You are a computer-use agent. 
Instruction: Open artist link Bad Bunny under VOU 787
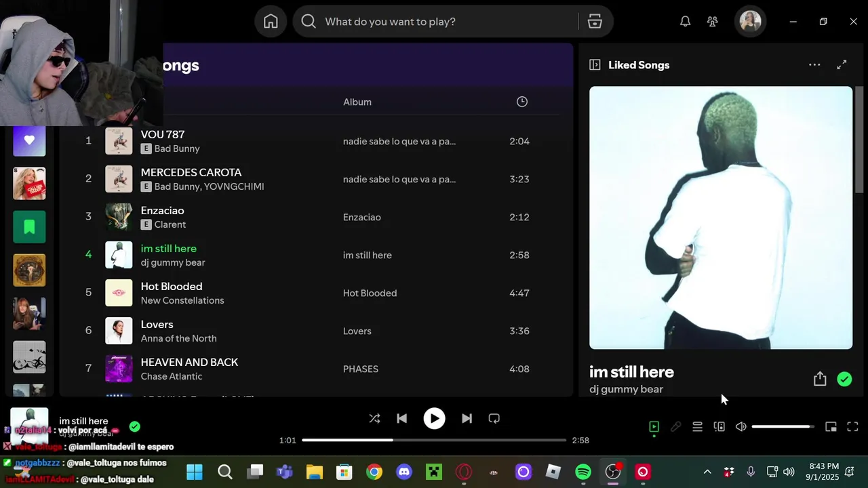pos(177,148)
